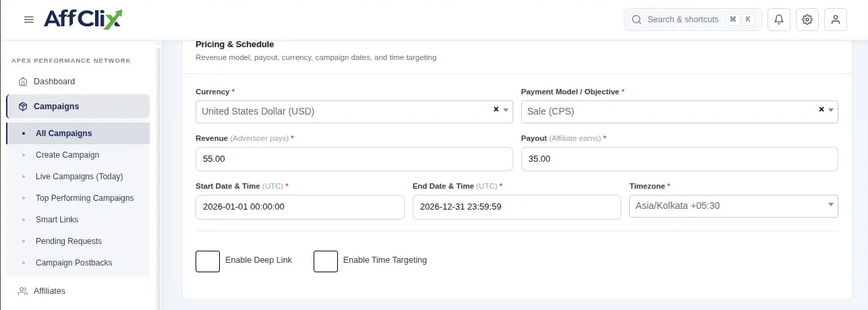Open Live Campaigns (Today)
Screen dimensions: 868x310
coord(78,177)
